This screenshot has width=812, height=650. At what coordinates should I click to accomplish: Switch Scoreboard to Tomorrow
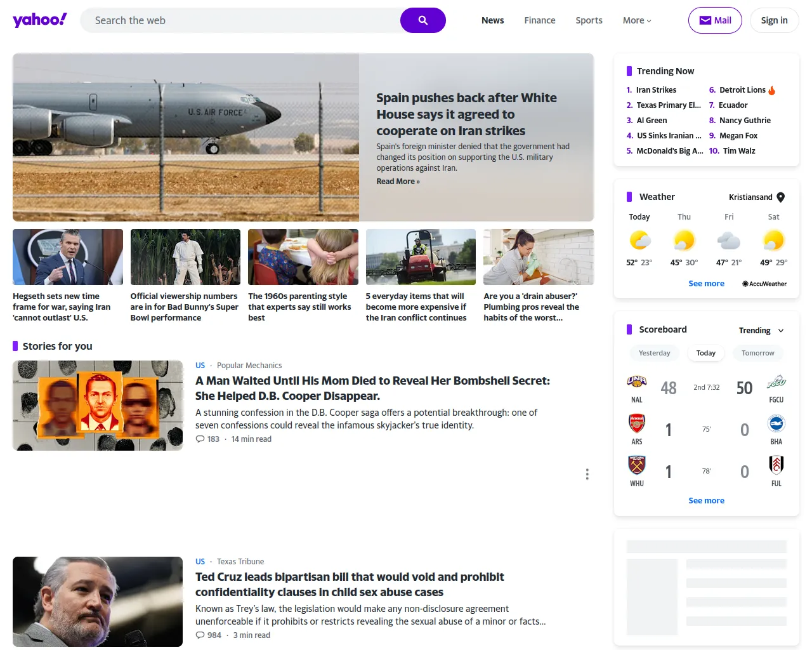coord(758,353)
